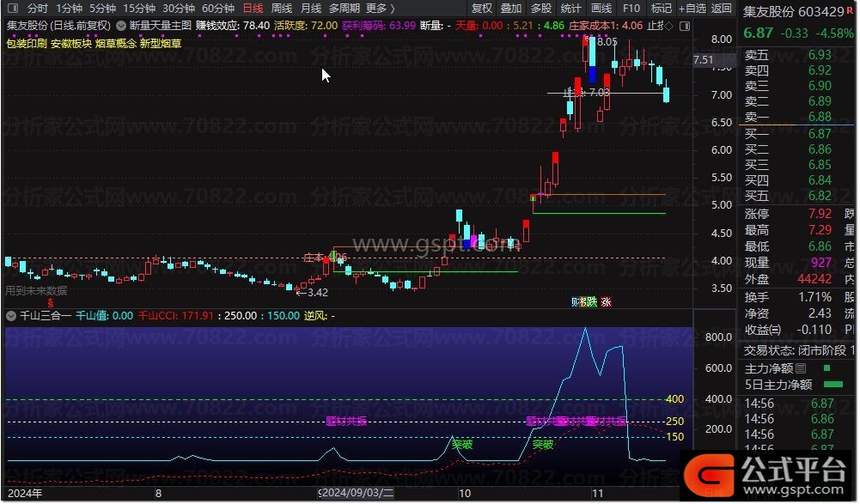Switch to the 月线 monthly chart
This screenshot has width=860, height=504.
311,9
